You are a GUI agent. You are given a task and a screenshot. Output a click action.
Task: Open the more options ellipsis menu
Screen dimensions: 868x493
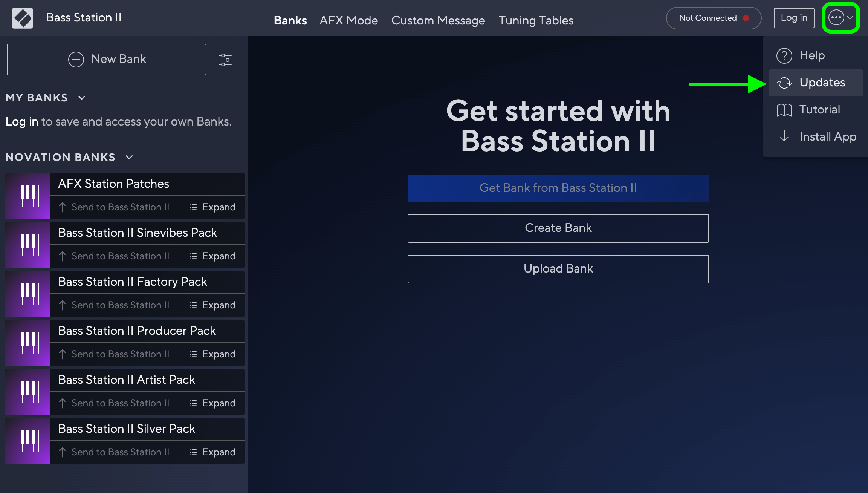pyautogui.click(x=840, y=18)
